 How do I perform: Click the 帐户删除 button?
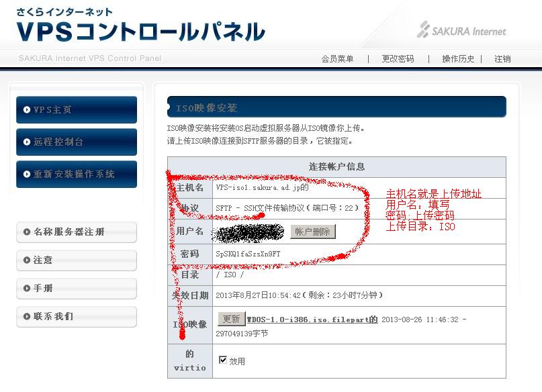312,232
